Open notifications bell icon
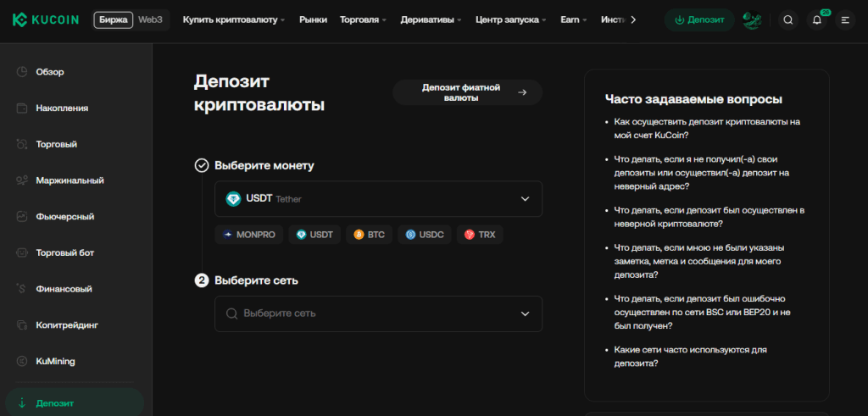Screen dimensions: 868x416 click(817, 20)
